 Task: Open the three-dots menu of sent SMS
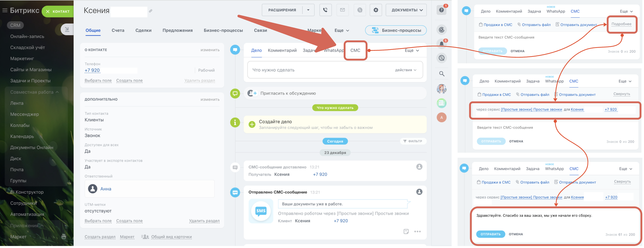[x=417, y=231]
